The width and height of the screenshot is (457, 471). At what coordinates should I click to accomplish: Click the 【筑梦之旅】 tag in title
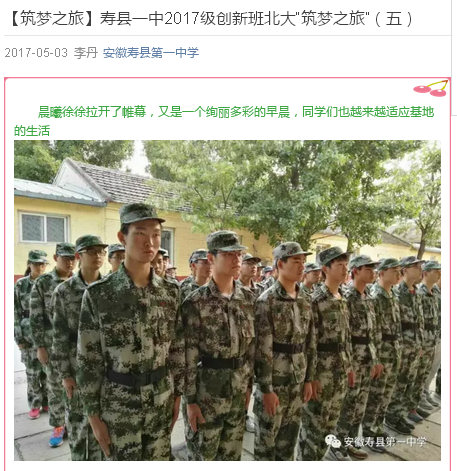click(x=51, y=19)
